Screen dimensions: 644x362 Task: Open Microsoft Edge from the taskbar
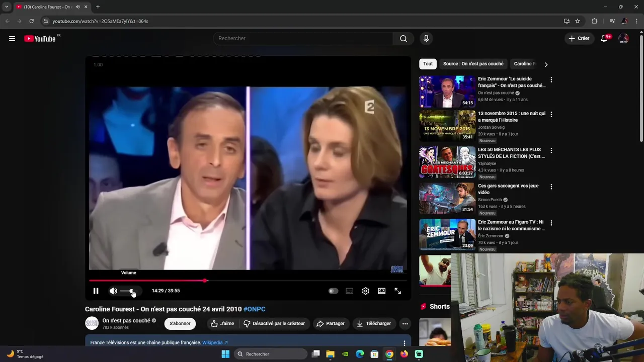(x=360, y=354)
